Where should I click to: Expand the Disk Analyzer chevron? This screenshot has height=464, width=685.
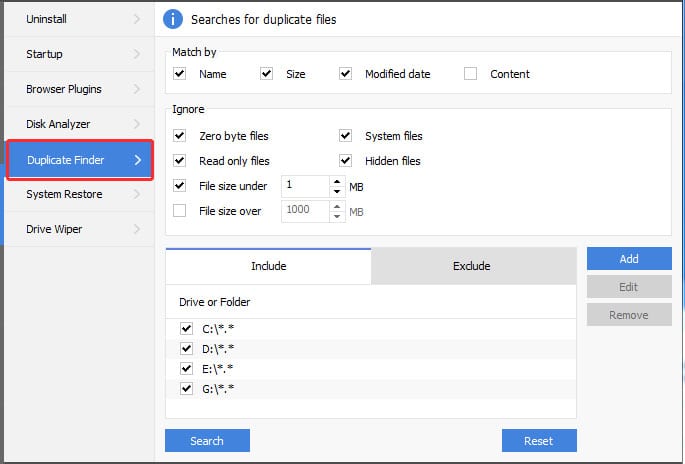[x=137, y=124]
